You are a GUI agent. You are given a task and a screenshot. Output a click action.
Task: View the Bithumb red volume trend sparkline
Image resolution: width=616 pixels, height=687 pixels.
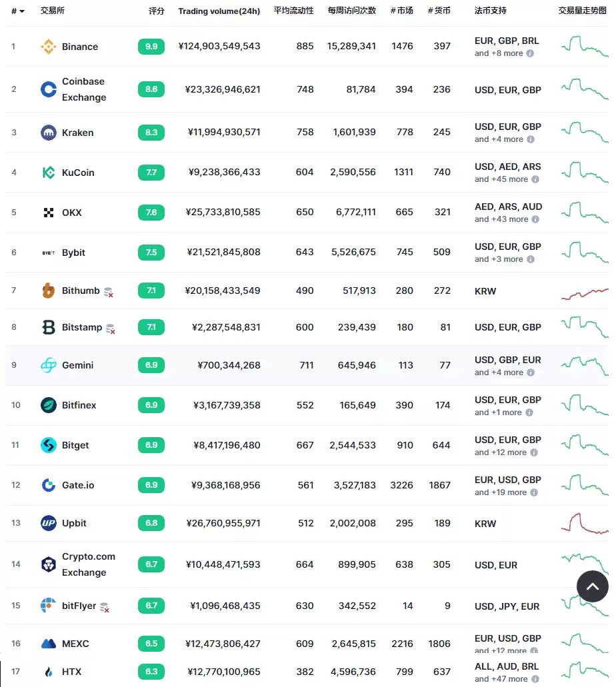click(585, 294)
